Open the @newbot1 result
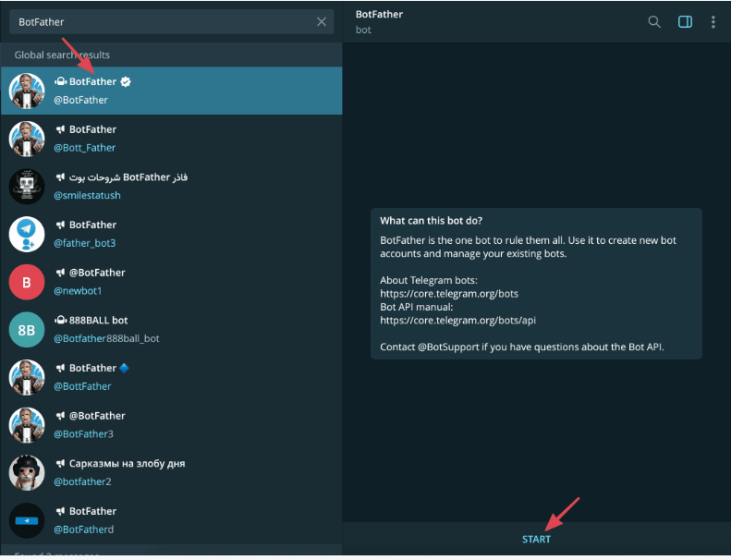Screen dimensions: 731x560 [171, 282]
